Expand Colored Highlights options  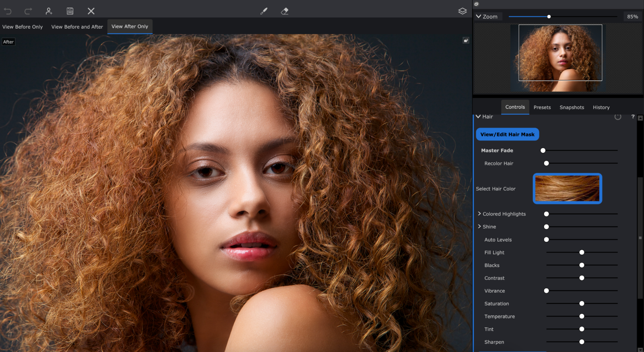[x=479, y=214]
